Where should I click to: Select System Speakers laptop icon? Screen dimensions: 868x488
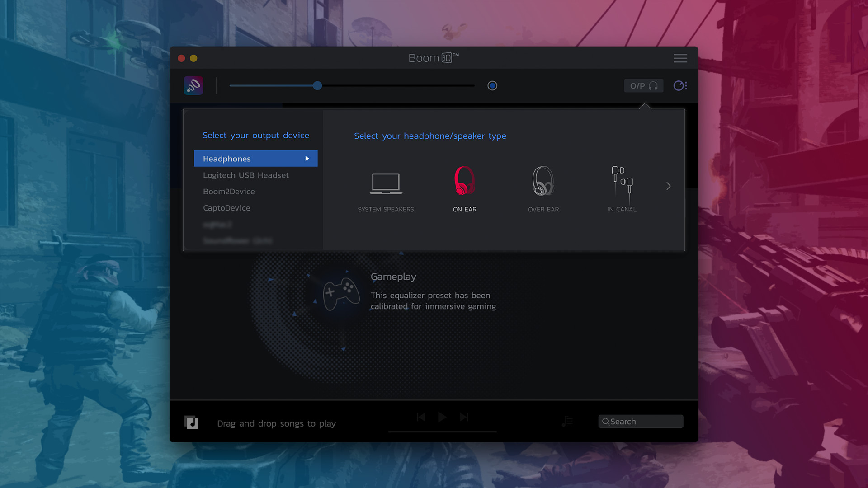point(386,183)
